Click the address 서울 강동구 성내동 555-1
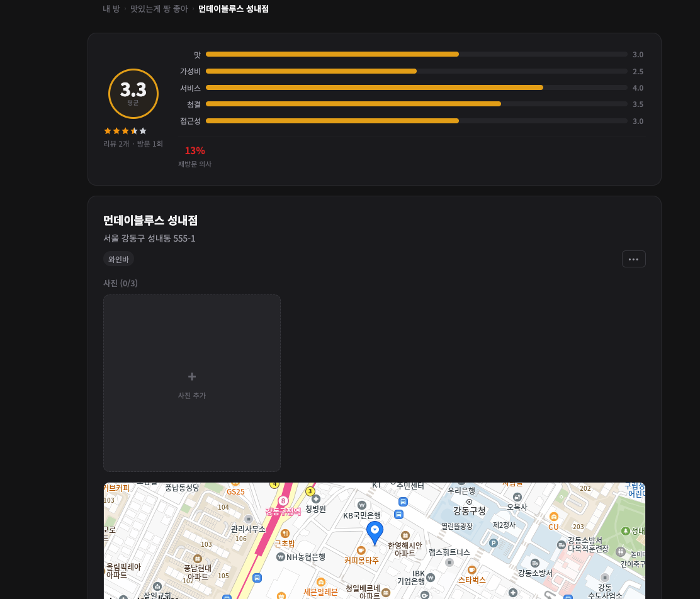The width and height of the screenshot is (700, 599). 149,238
